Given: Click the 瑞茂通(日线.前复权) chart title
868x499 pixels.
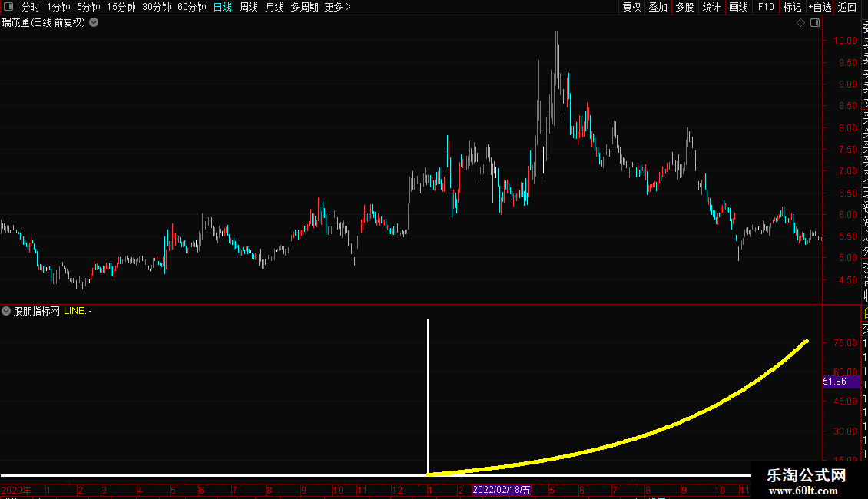Looking at the screenshot, I should click(44, 23).
